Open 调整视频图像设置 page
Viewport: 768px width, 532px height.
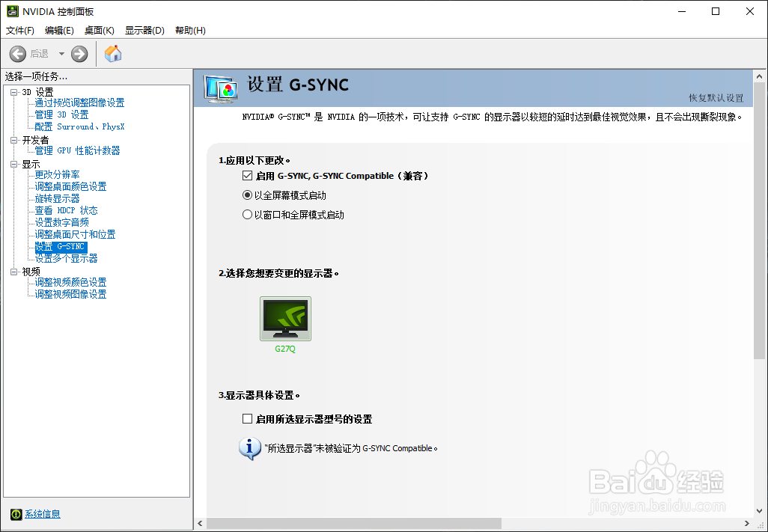[70, 294]
